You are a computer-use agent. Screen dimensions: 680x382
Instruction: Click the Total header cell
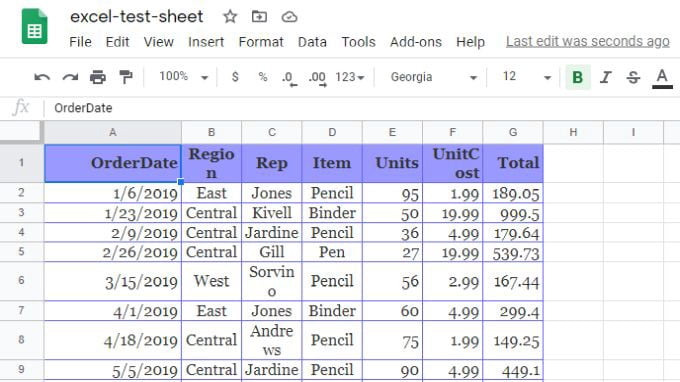[x=513, y=163]
